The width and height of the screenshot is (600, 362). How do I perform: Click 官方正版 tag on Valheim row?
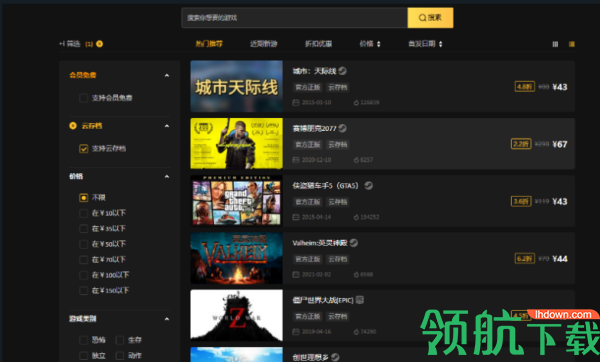tap(308, 259)
